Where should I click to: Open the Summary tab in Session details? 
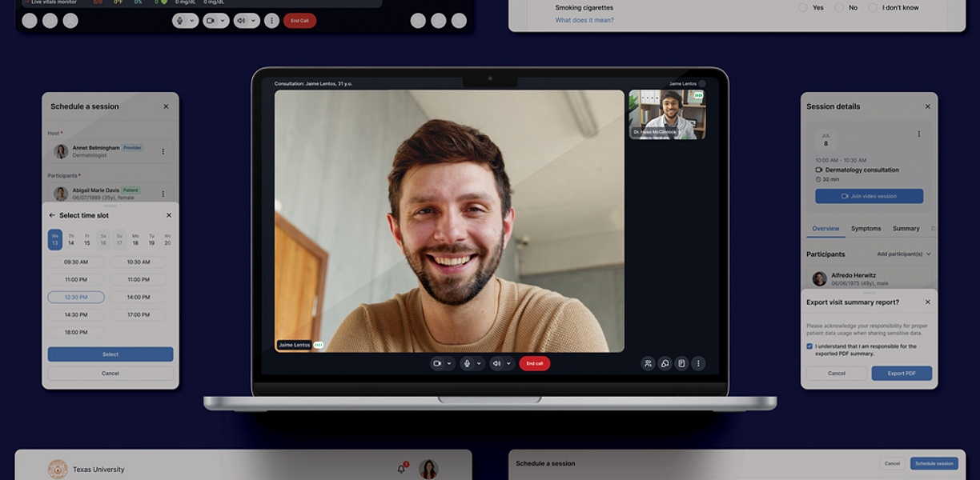tap(906, 229)
